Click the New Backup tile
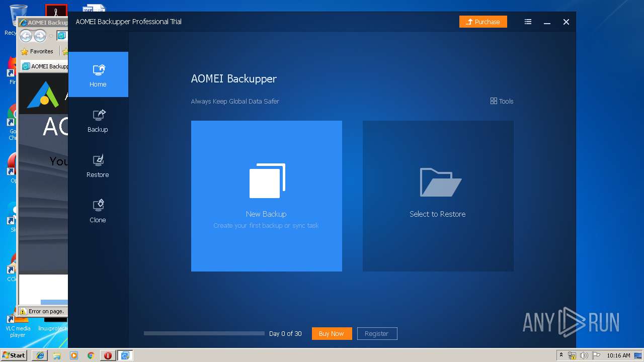The width and height of the screenshot is (644, 362). (x=267, y=196)
